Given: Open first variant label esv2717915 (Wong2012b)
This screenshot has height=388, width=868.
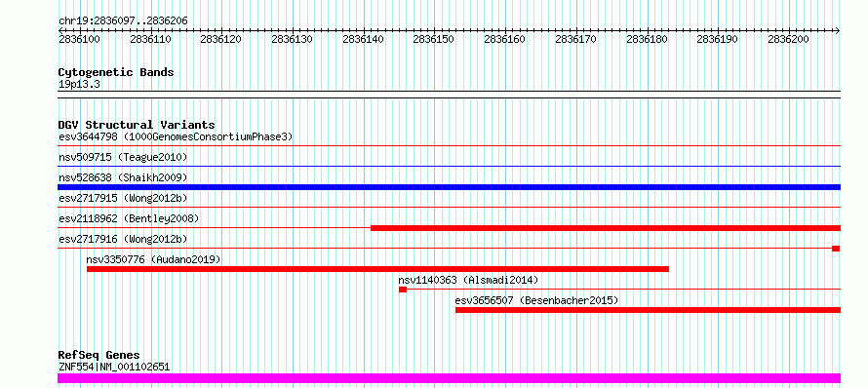Looking at the screenshot, I should point(123,198).
